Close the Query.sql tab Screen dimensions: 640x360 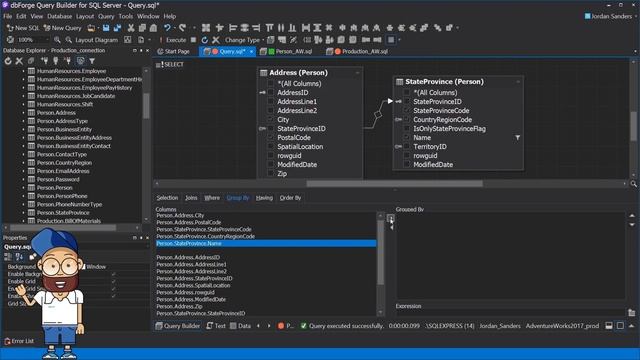point(251,51)
